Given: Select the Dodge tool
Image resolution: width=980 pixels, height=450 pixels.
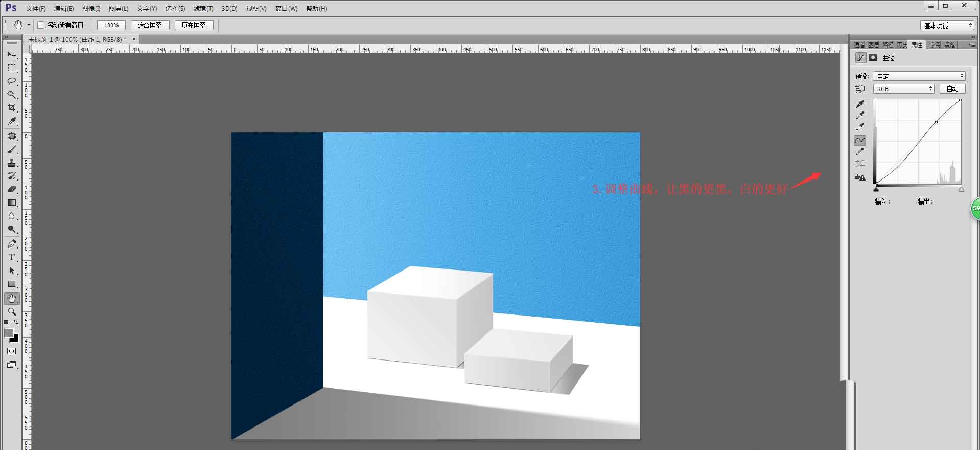Looking at the screenshot, I should click(x=12, y=229).
